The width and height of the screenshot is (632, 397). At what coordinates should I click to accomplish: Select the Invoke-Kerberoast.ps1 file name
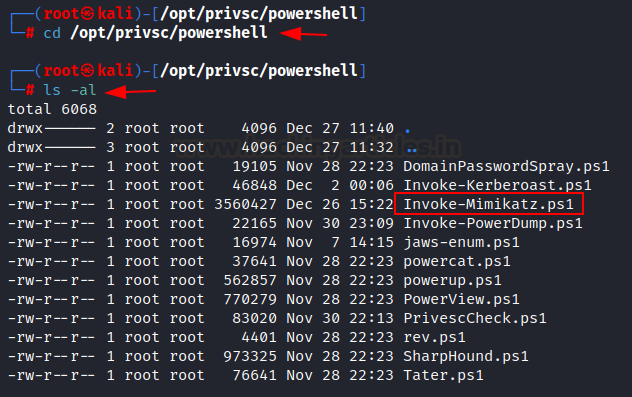coord(497,185)
